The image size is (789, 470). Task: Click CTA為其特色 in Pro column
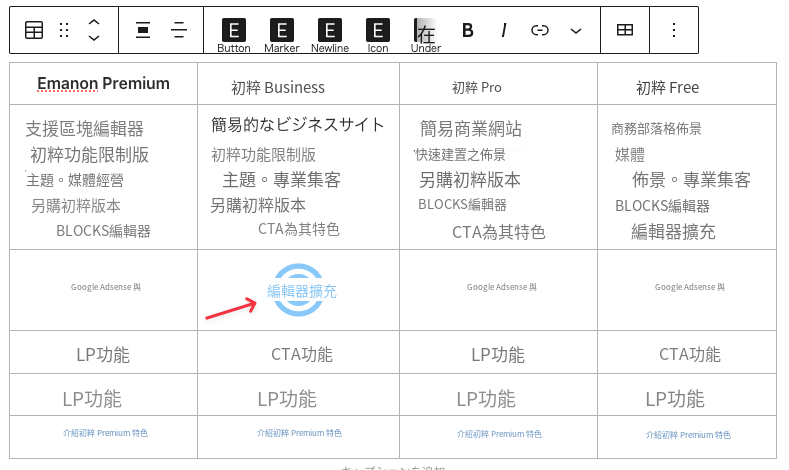click(x=499, y=232)
